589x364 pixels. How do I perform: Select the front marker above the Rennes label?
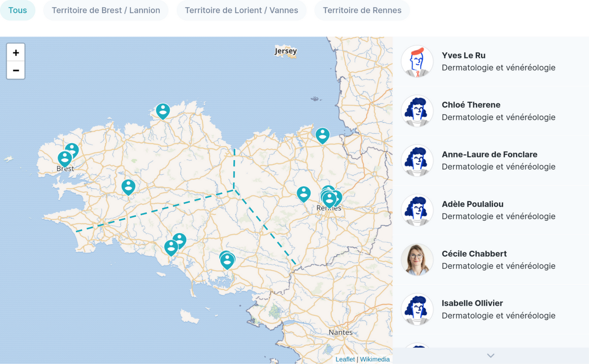pos(329,199)
